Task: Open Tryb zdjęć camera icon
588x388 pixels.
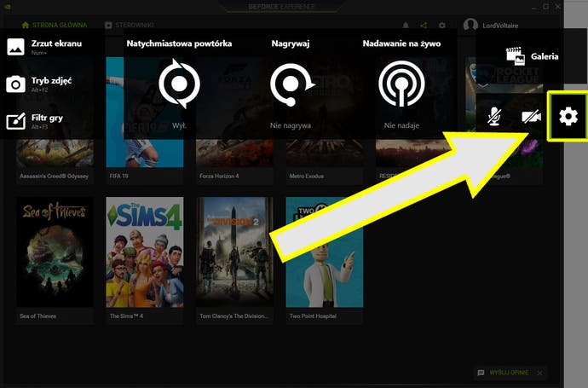Action: (x=15, y=84)
